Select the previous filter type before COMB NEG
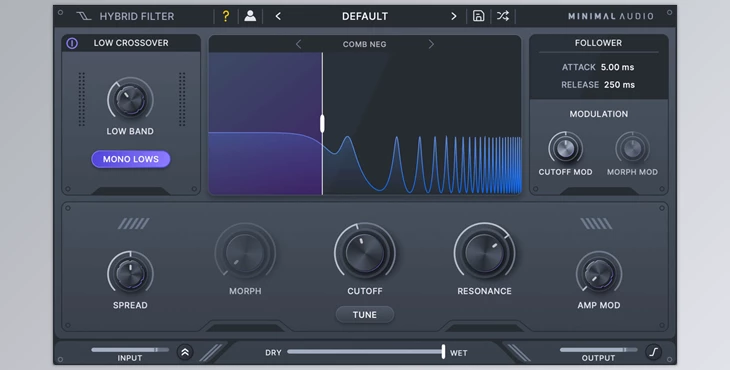730x370 pixels. [x=298, y=44]
